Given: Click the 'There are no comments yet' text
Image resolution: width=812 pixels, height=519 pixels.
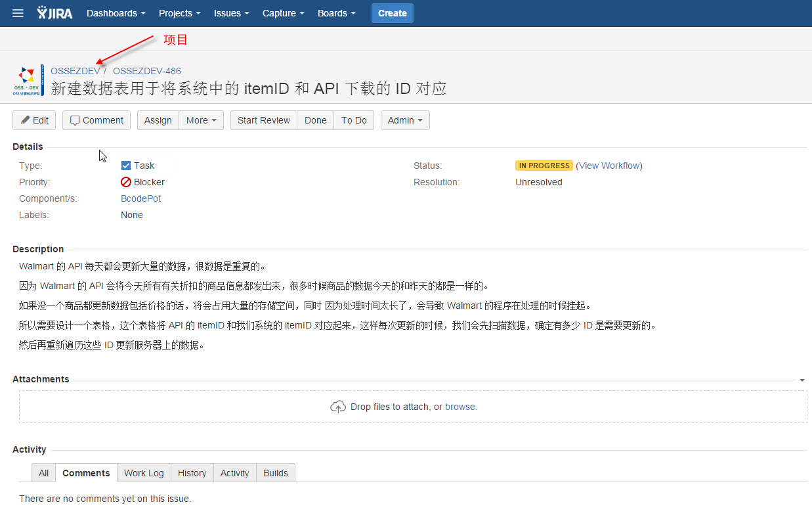Looking at the screenshot, I should 105,499.
